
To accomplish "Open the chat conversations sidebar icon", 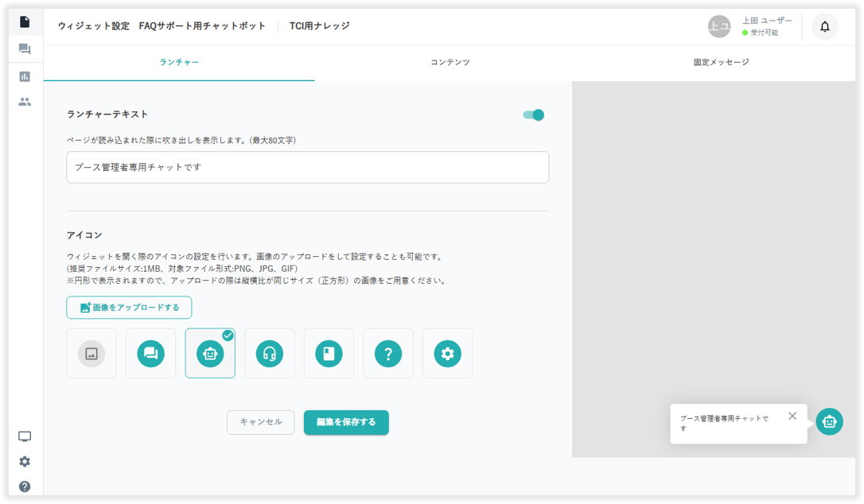I will [25, 49].
